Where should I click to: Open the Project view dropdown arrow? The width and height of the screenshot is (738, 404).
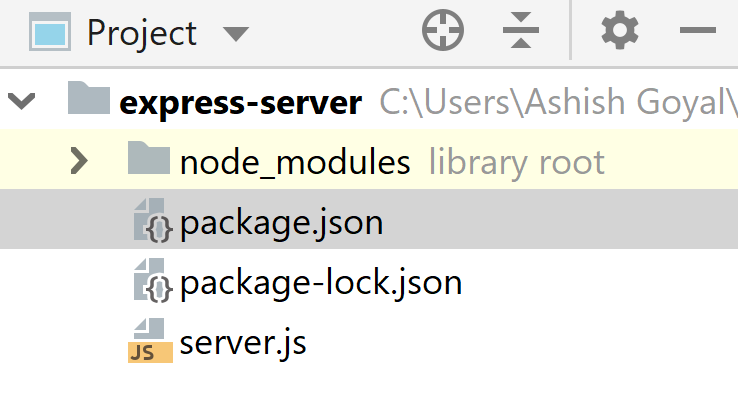(235, 34)
